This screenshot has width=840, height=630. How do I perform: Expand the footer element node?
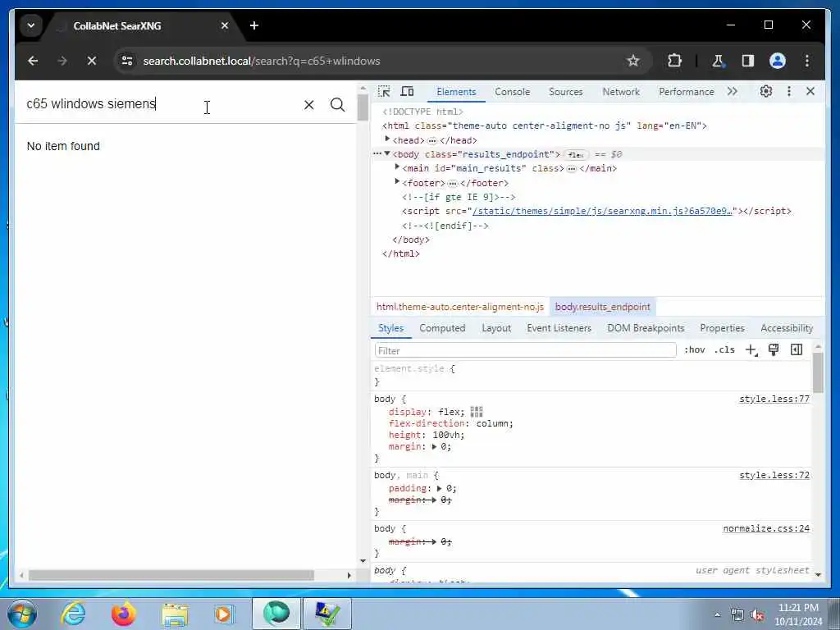[397, 181]
